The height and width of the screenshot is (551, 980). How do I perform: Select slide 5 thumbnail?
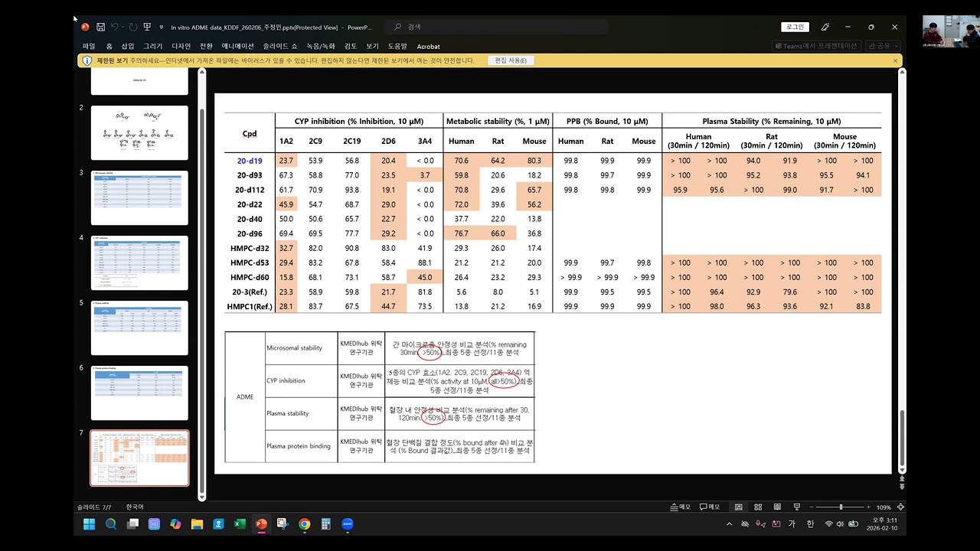(139, 328)
